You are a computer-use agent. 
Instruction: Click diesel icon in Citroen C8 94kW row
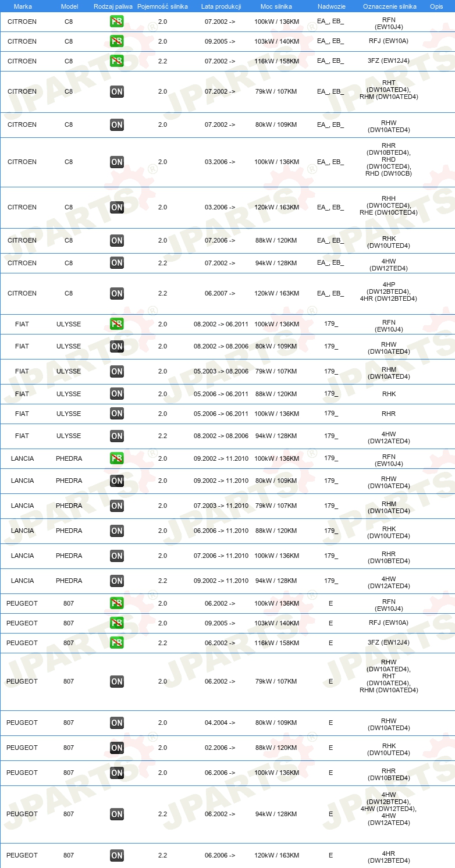(117, 263)
